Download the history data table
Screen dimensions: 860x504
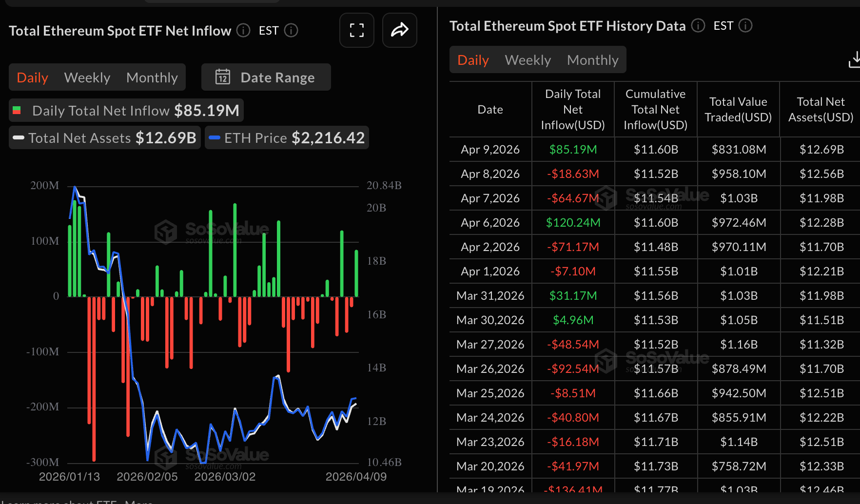coord(854,60)
